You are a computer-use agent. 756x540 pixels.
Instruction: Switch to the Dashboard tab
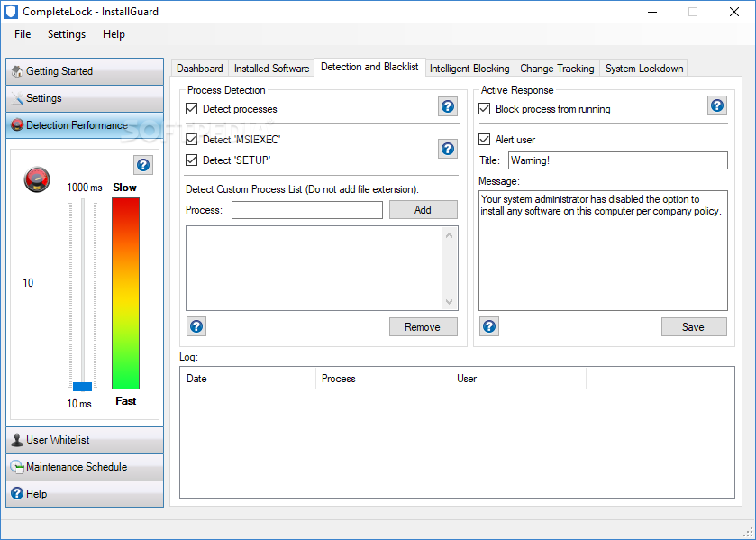[x=200, y=69]
